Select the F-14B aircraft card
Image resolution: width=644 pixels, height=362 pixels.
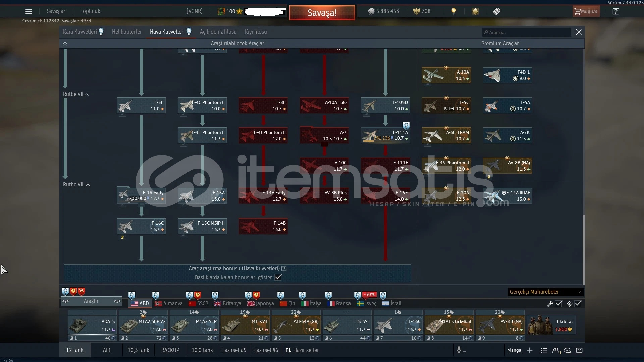coord(263,226)
